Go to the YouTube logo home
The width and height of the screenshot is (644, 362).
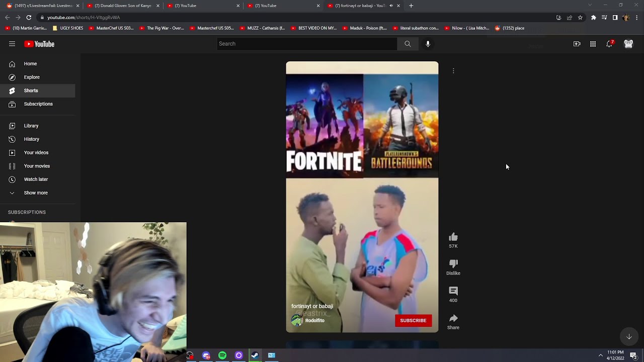[x=39, y=44]
